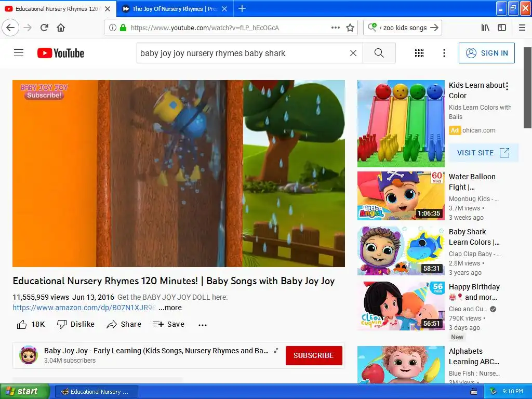This screenshot has width=532, height=399.
Task: Open Happy Birthday Cleo and Cuquin thumbnail
Action: click(401, 305)
